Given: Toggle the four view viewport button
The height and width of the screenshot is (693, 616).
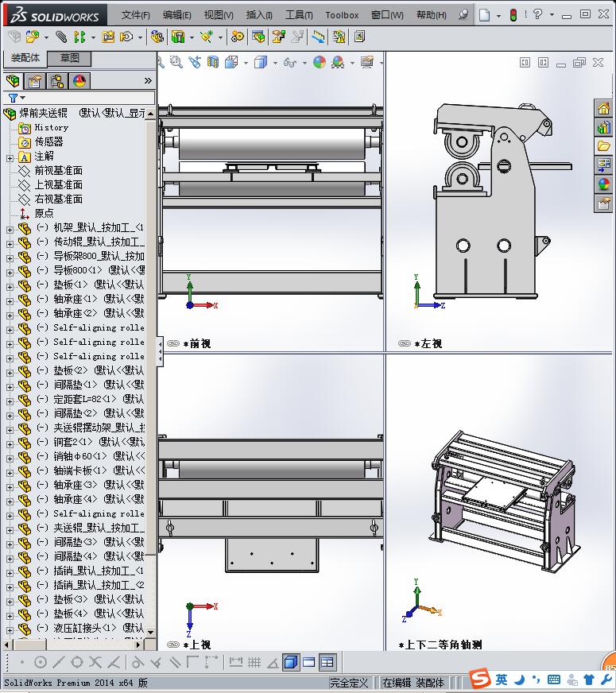Looking at the screenshot, I should 327,662.
